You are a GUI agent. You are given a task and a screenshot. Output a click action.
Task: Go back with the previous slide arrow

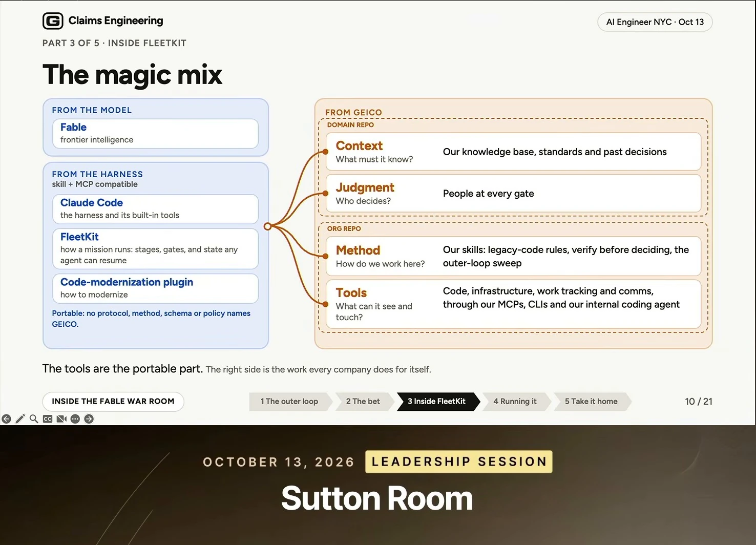click(6, 419)
